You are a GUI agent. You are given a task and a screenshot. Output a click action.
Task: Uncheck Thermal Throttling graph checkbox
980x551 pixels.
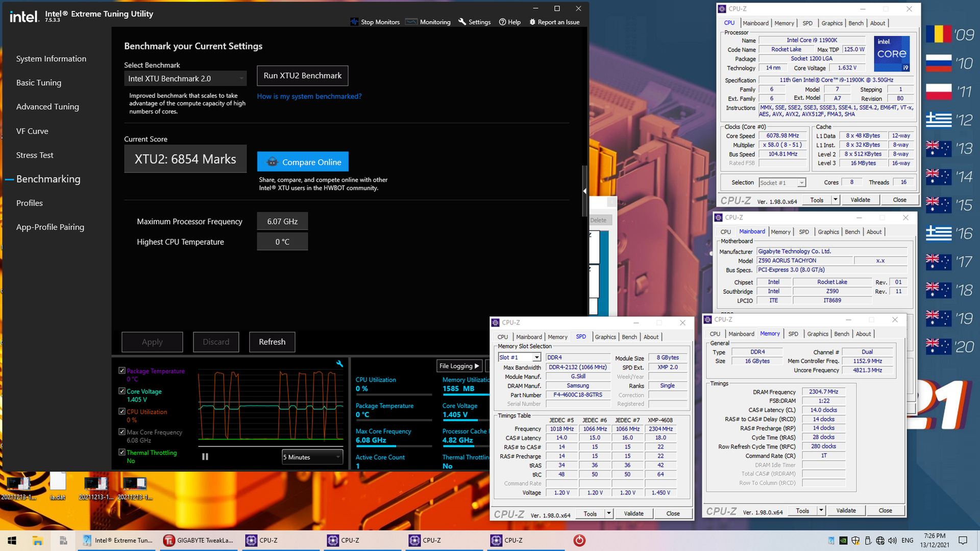122,452
